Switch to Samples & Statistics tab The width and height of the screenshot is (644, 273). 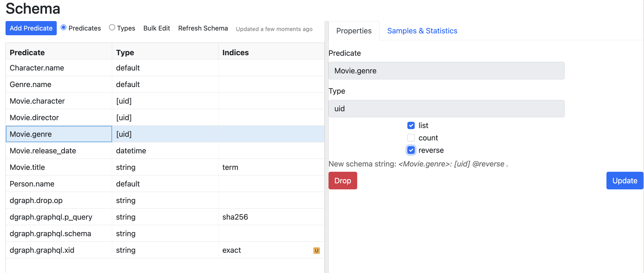[422, 31]
